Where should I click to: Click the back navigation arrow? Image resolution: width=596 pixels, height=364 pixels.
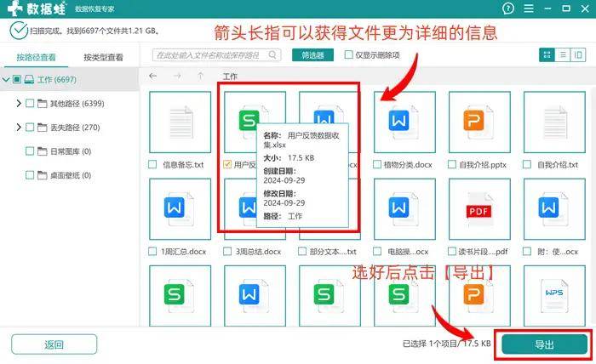tap(153, 76)
